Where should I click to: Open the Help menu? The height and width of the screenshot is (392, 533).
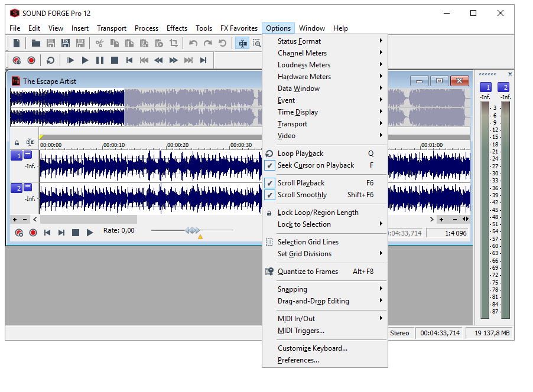point(340,28)
